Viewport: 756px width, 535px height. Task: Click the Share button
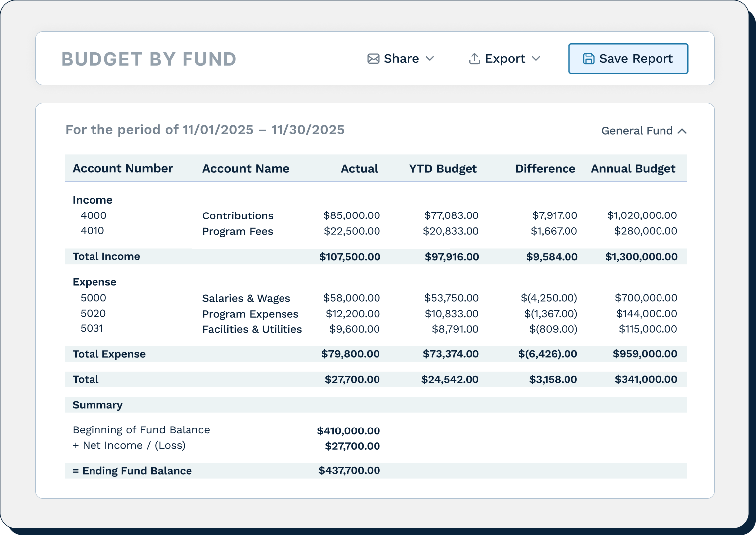point(401,58)
